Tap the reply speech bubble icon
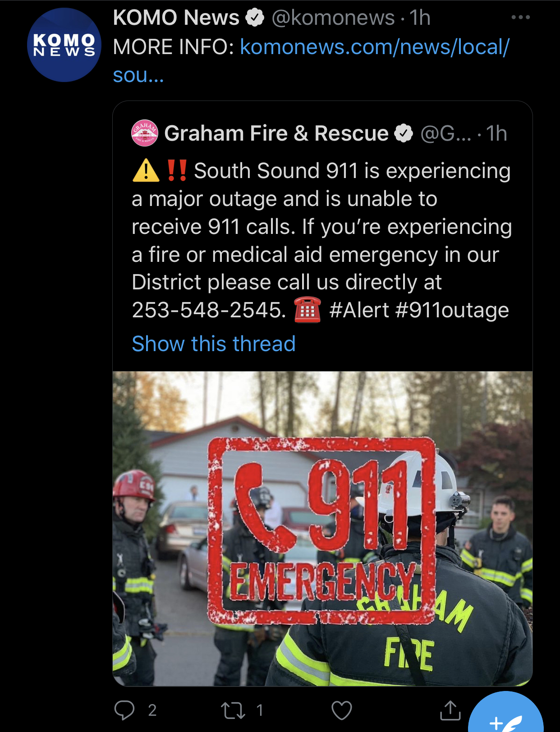 tap(124, 710)
